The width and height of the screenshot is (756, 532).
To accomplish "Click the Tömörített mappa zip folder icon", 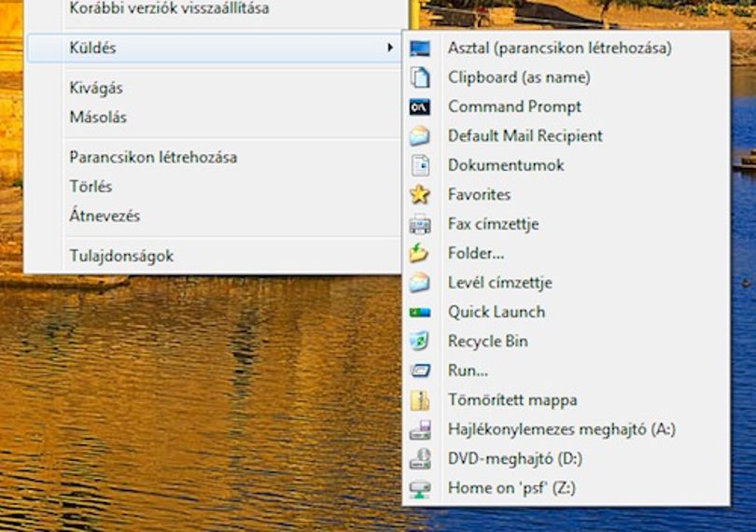I will tap(419, 400).
